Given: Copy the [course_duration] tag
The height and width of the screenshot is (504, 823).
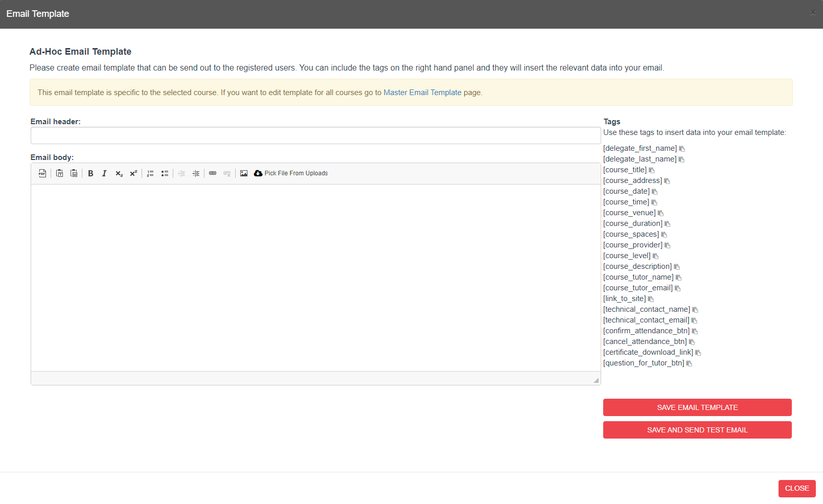Looking at the screenshot, I should [668, 224].
